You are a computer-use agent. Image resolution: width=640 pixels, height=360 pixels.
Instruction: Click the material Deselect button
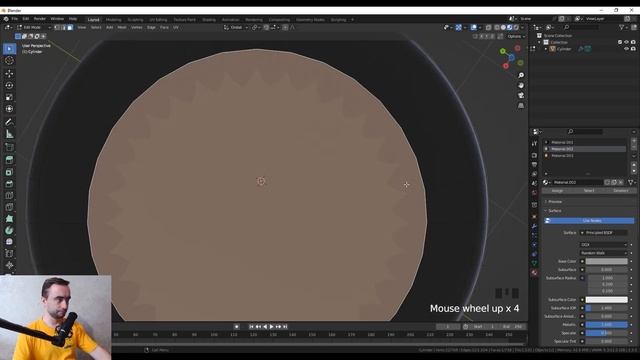click(x=621, y=191)
